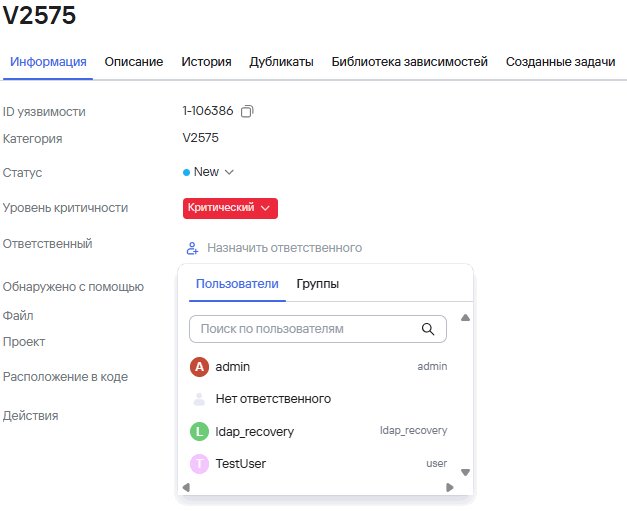Image resolution: width=627 pixels, height=511 pixels.
Task: Click the 'Категория' label
Action: coord(32,139)
